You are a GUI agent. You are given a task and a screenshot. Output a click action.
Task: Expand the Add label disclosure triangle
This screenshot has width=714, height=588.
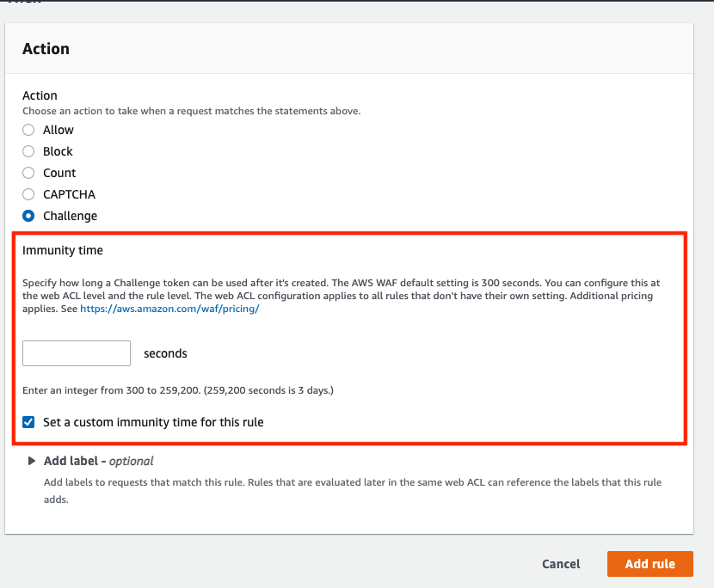[32, 461]
